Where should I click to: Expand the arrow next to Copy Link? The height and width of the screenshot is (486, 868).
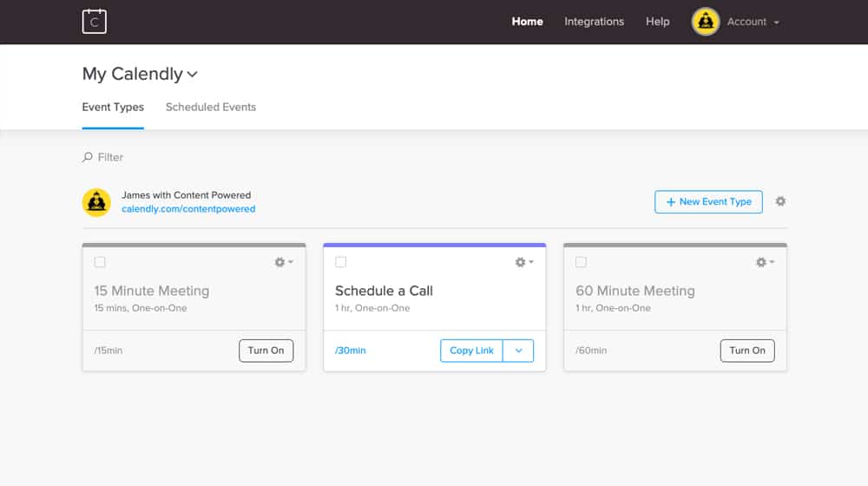(x=518, y=351)
